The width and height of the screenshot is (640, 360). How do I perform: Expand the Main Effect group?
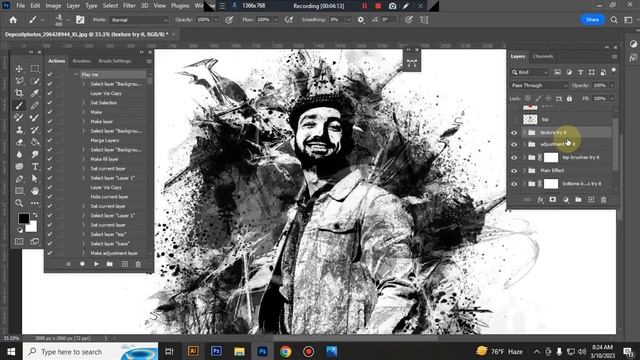524,171
